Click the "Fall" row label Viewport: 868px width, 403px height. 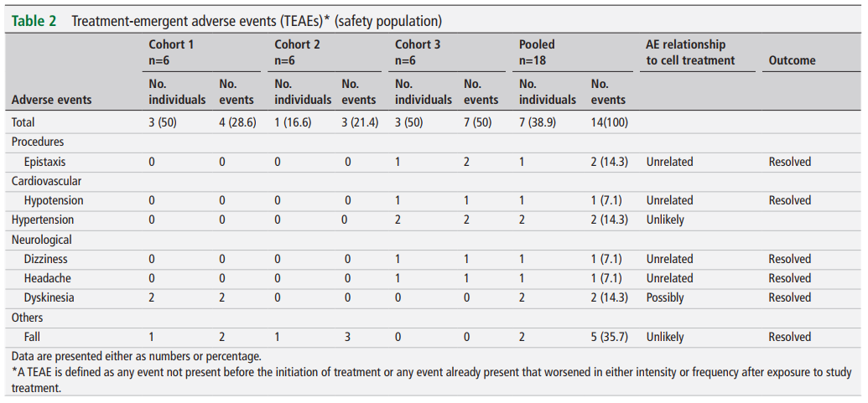pyautogui.click(x=34, y=337)
